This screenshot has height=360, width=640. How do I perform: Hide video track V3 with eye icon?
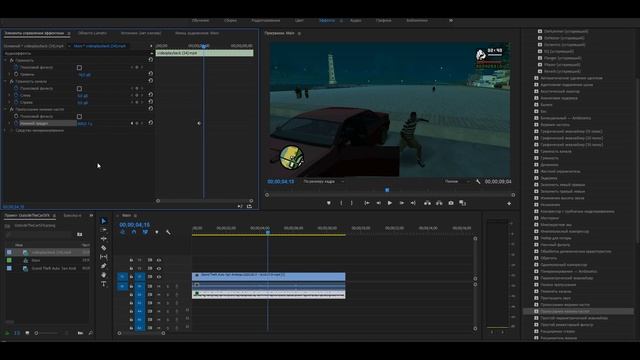[x=159, y=260]
